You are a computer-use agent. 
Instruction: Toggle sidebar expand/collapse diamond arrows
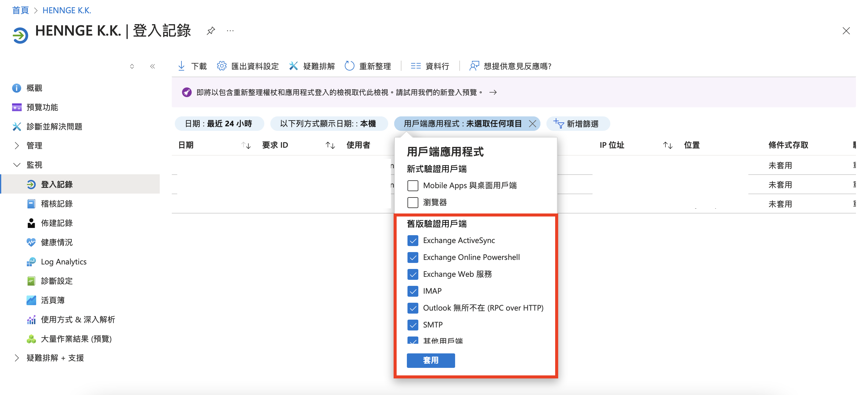pos(132,66)
